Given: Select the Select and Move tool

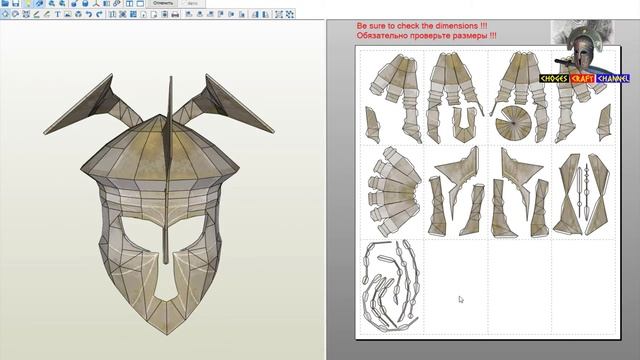Looking at the screenshot, I should [x=5, y=14].
